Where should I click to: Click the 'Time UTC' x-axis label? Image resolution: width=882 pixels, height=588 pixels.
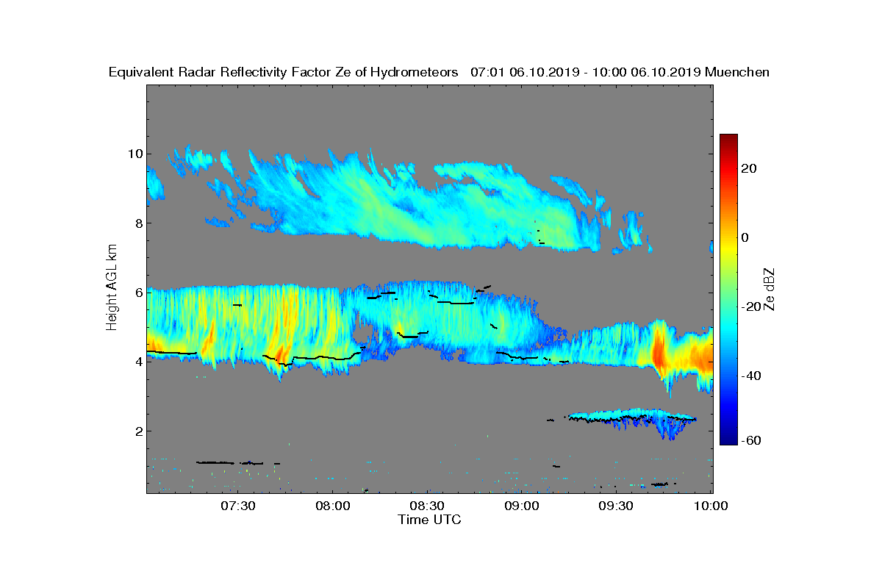point(430,520)
